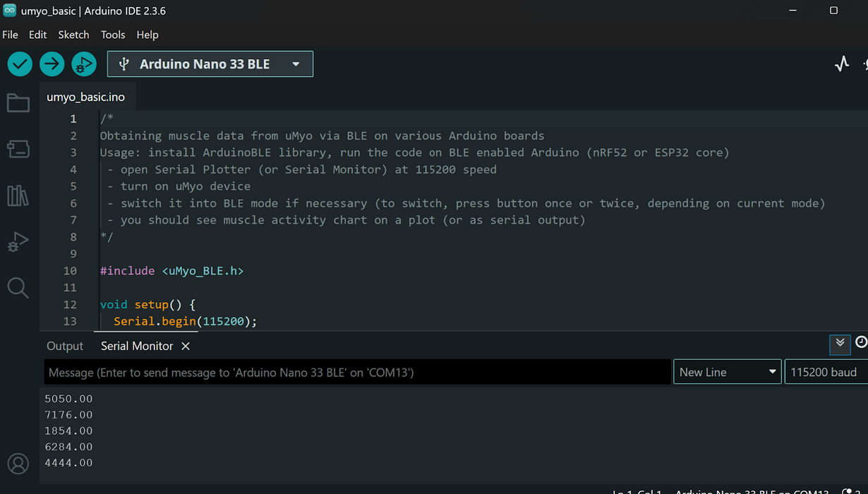Click the Verify checkmark button
The width and height of the screenshot is (868, 494).
pyautogui.click(x=20, y=64)
